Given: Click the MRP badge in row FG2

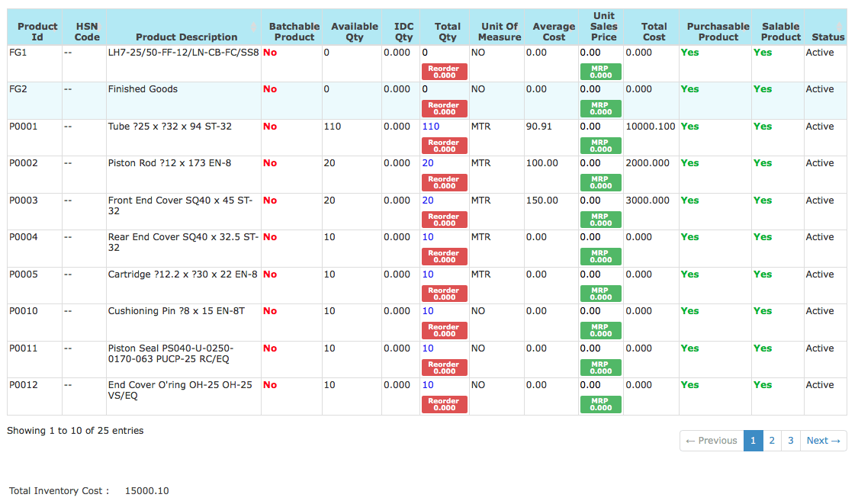Looking at the screenshot, I should click(x=601, y=108).
